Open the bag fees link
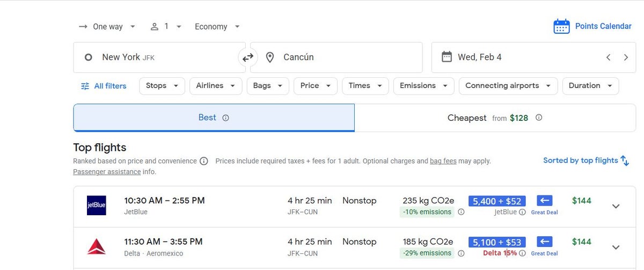This screenshot has height=270, width=644. pos(443,161)
